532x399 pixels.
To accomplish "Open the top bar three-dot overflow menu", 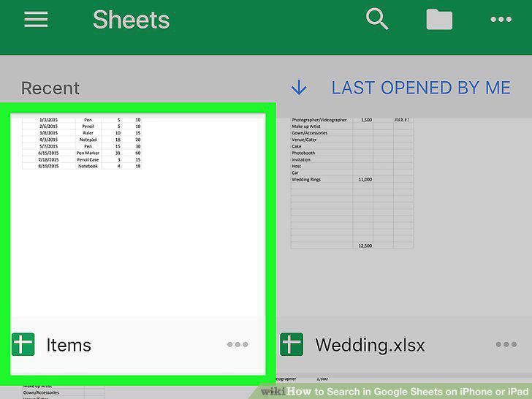I will [501, 20].
